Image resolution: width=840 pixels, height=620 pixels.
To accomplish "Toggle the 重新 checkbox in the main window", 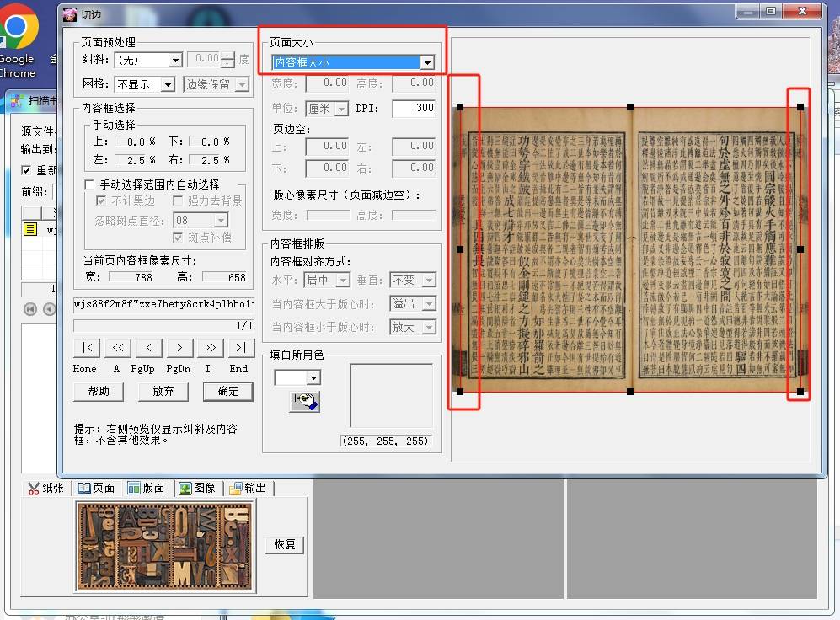I will click(27, 170).
